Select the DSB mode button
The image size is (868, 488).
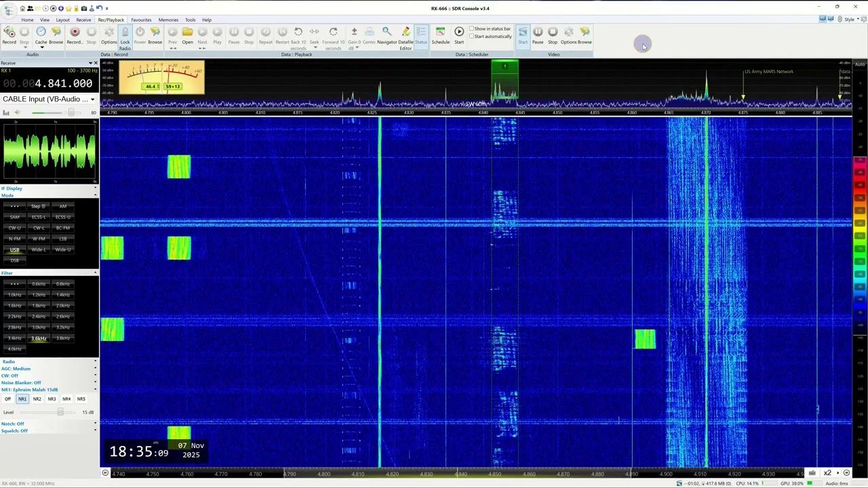point(14,260)
